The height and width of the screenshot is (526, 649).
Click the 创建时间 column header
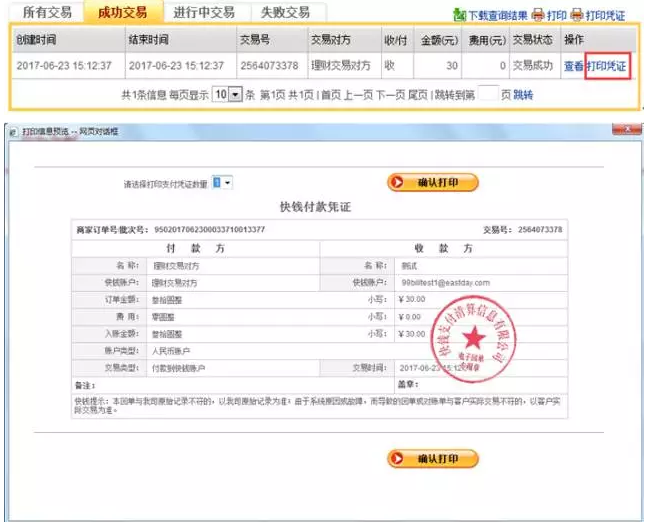36,40
